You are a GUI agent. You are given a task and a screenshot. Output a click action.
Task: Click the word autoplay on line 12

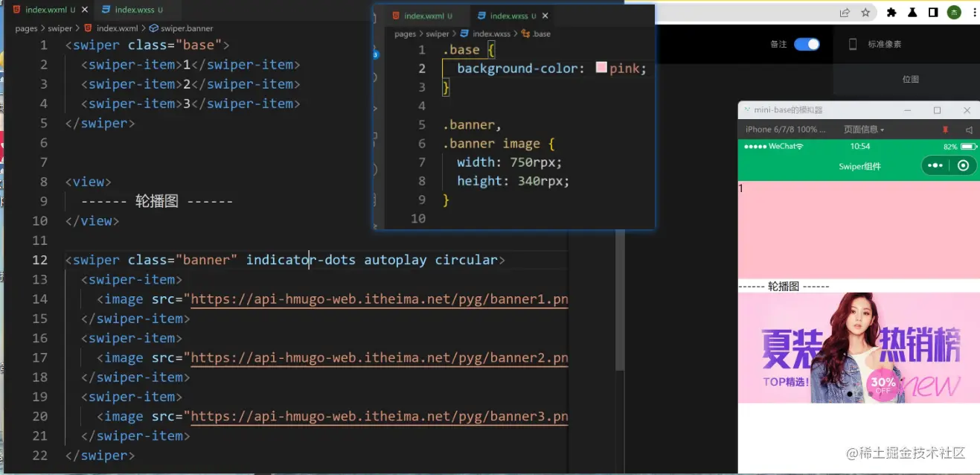pyautogui.click(x=395, y=260)
